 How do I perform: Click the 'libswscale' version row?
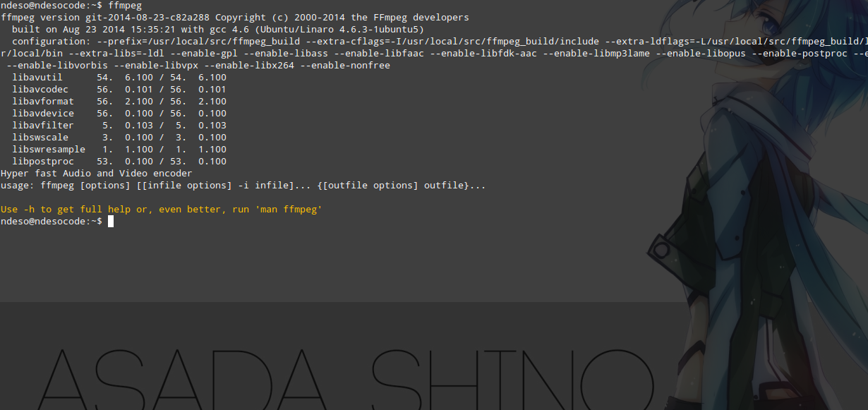[x=119, y=138]
